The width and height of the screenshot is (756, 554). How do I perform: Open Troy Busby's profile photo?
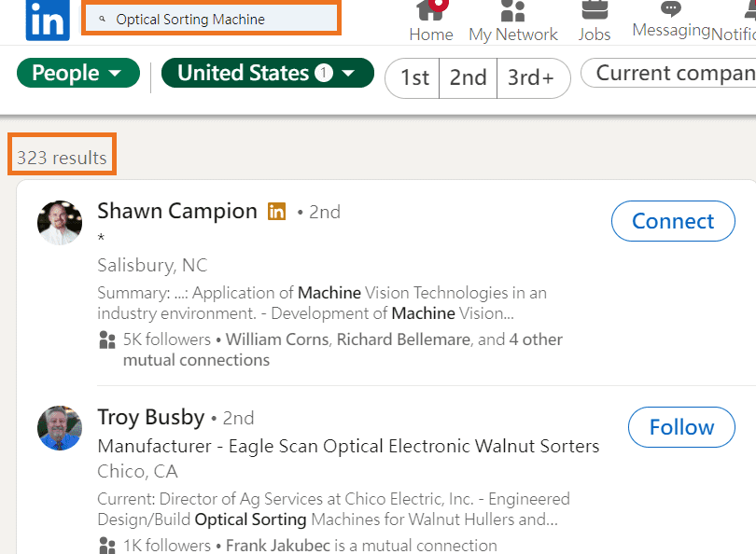point(60,428)
